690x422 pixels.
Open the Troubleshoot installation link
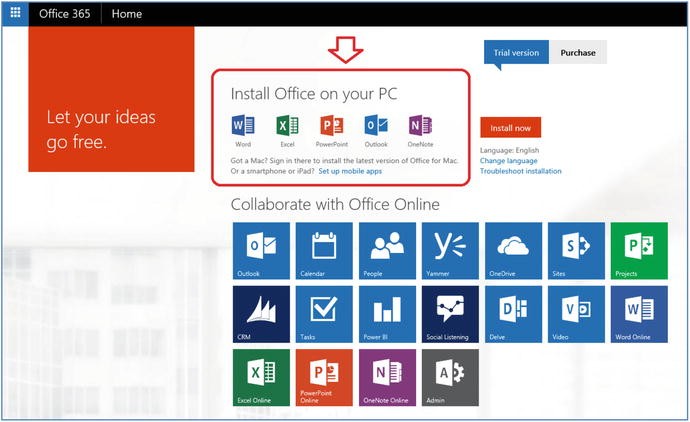click(x=521, y=171)
